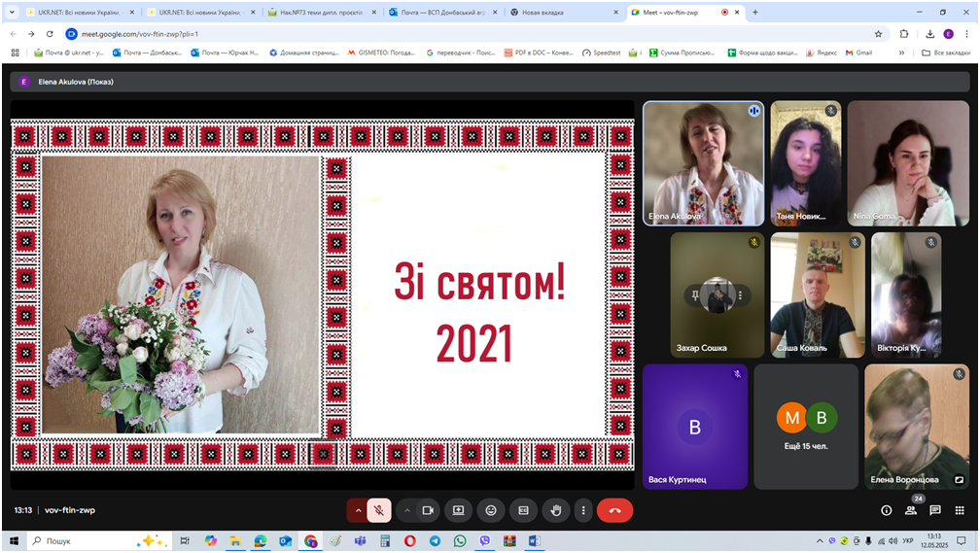This screenshot has height=553, width=980.
Task: Click the Windows 'Пошук' search box
Action: [x=100, y=541]
